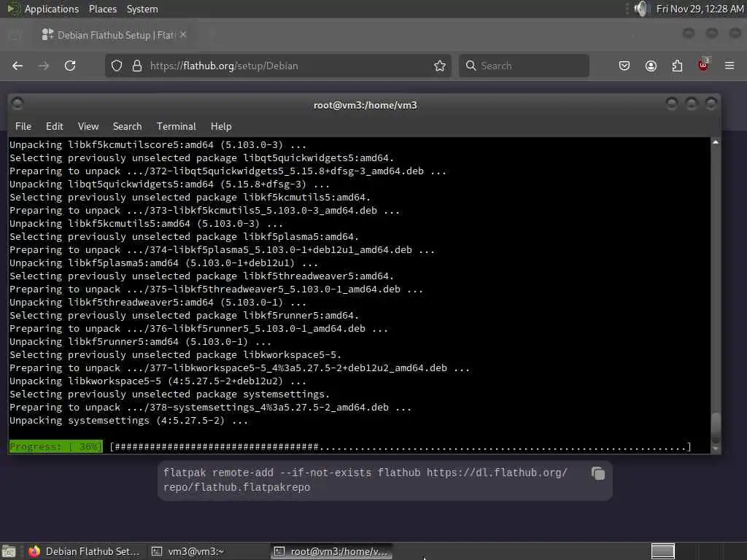Open the Places menu
The height and width of the screenshot is (560, 747).
pos(102,9)
